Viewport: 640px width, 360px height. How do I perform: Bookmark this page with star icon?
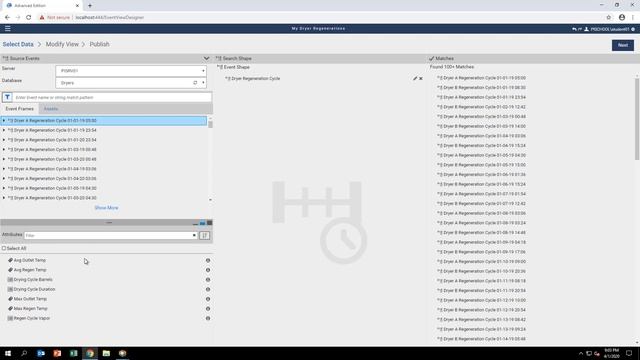coord(609,18)
